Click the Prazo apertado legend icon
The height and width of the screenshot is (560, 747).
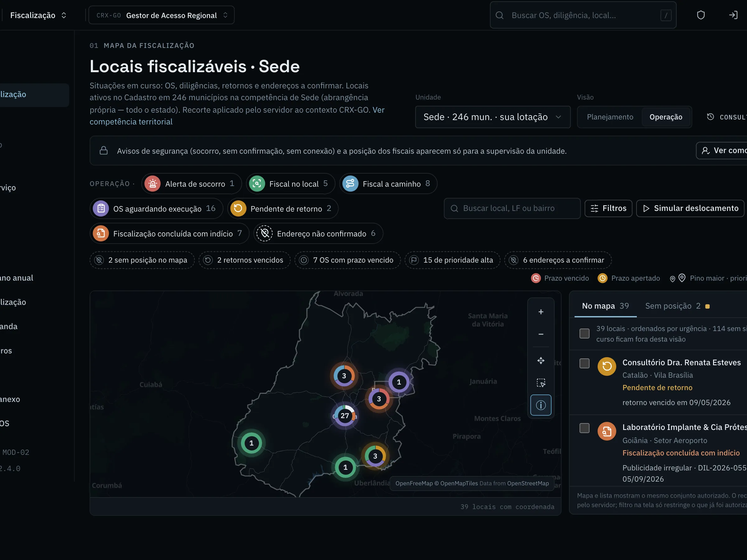pyautogui.click(x=603, y=278)
